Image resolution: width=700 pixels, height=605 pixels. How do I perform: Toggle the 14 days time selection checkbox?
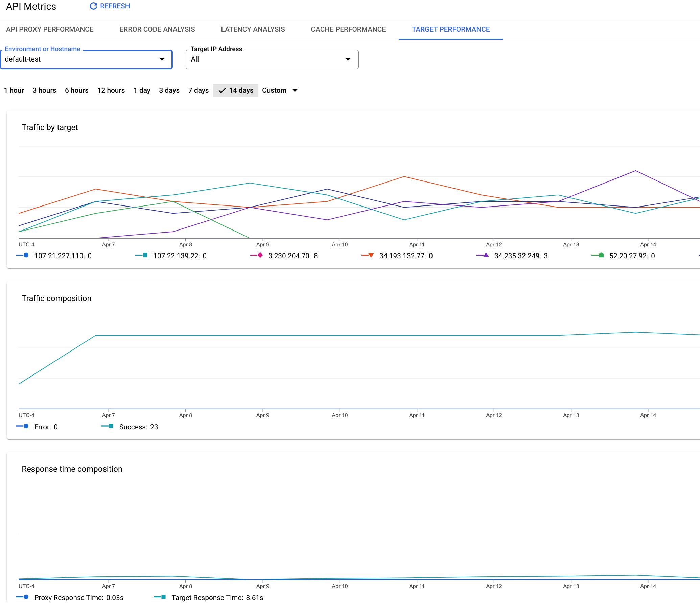(235, 91)
